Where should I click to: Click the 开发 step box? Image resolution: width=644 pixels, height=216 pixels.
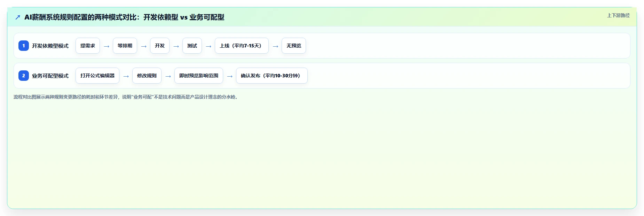coord(160,46)
